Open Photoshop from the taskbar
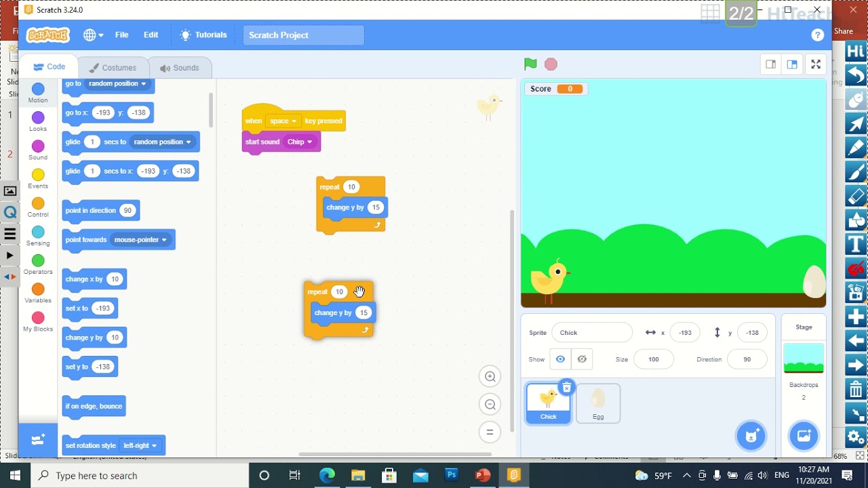Screen dimensions: 868x488 click(x=452, y=475)
